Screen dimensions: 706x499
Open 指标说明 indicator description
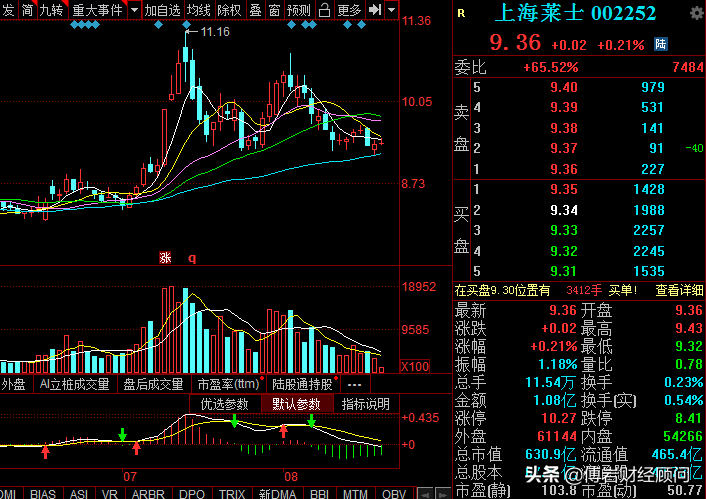(366, 404)
